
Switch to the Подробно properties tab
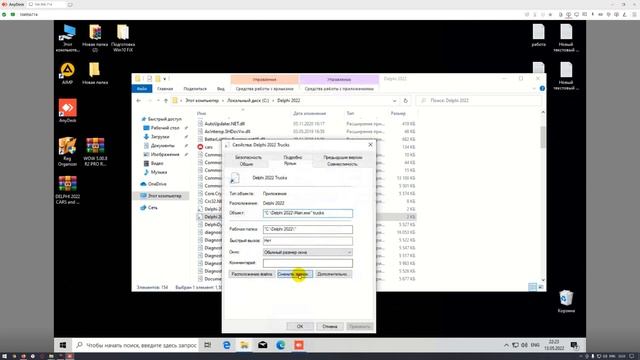click(293, 157)
